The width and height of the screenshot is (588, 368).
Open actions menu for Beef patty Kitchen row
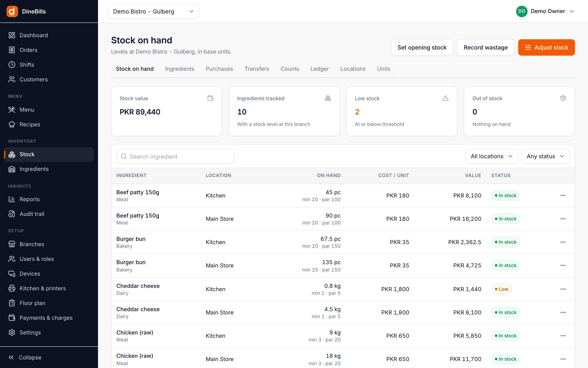(563, 195)
